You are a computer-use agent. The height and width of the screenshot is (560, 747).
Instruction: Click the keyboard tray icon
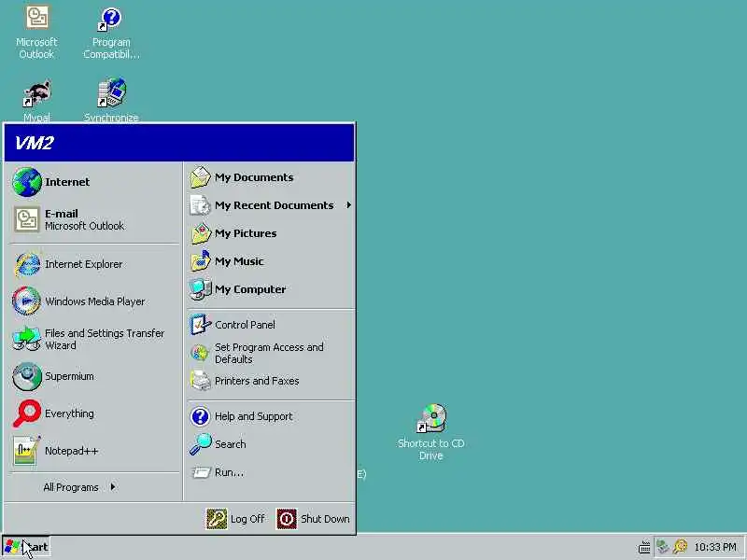[644, 547]
